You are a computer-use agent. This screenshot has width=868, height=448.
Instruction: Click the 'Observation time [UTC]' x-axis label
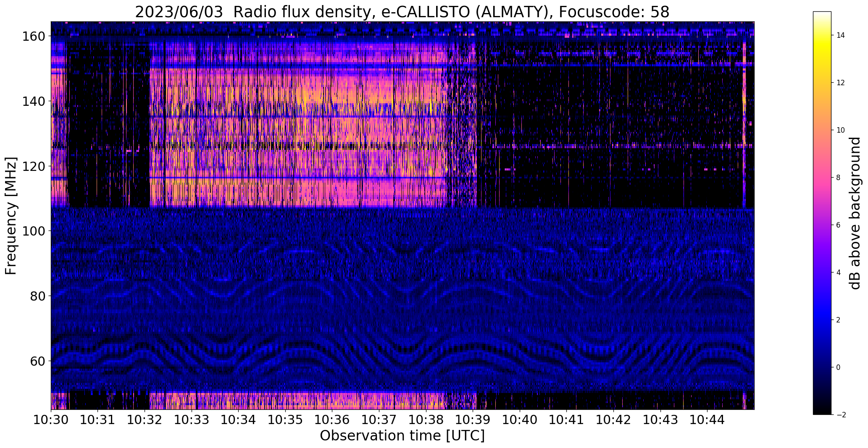(x=402, y=436)
